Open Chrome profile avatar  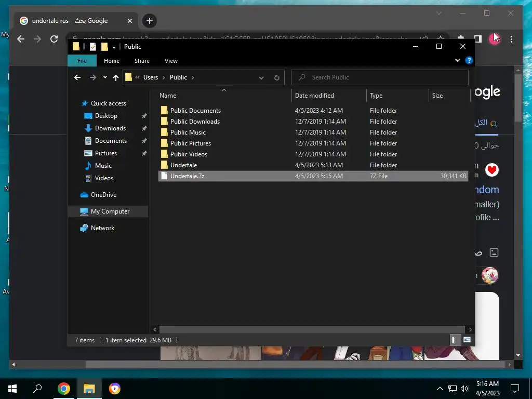coord(495,39)
